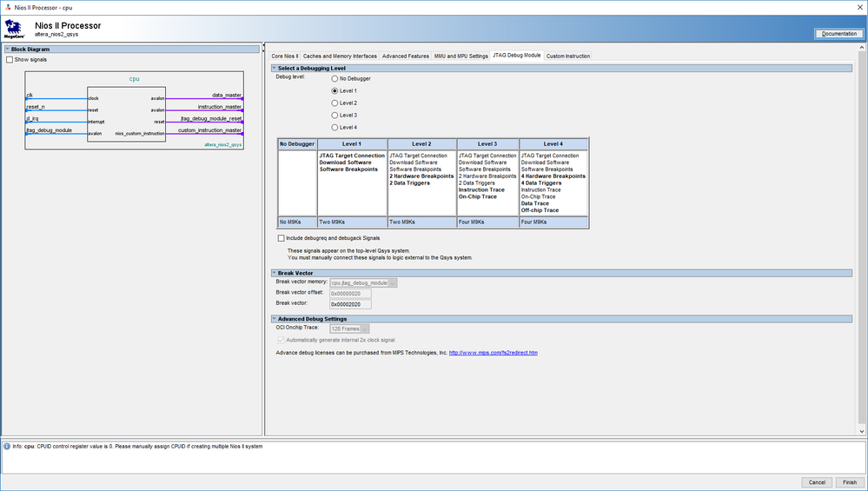The height and width of the screenshot is (491, 868).
Task: Click the Finish button
Action: 848,482
